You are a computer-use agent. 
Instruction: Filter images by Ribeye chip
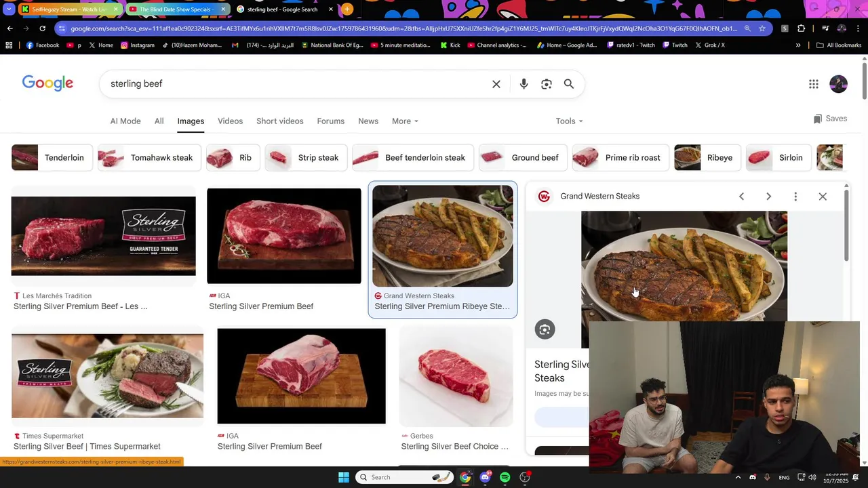[707, 158]
